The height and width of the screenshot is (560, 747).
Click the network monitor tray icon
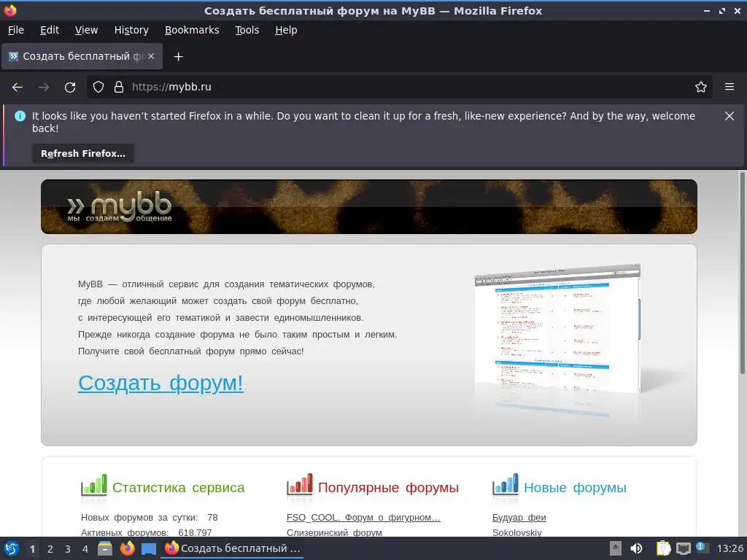683,548
